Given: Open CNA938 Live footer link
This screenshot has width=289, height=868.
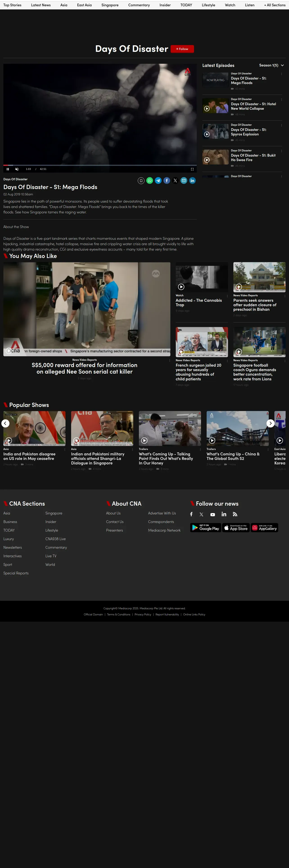Looking at the screenshot, I should [x=56, y=539].
